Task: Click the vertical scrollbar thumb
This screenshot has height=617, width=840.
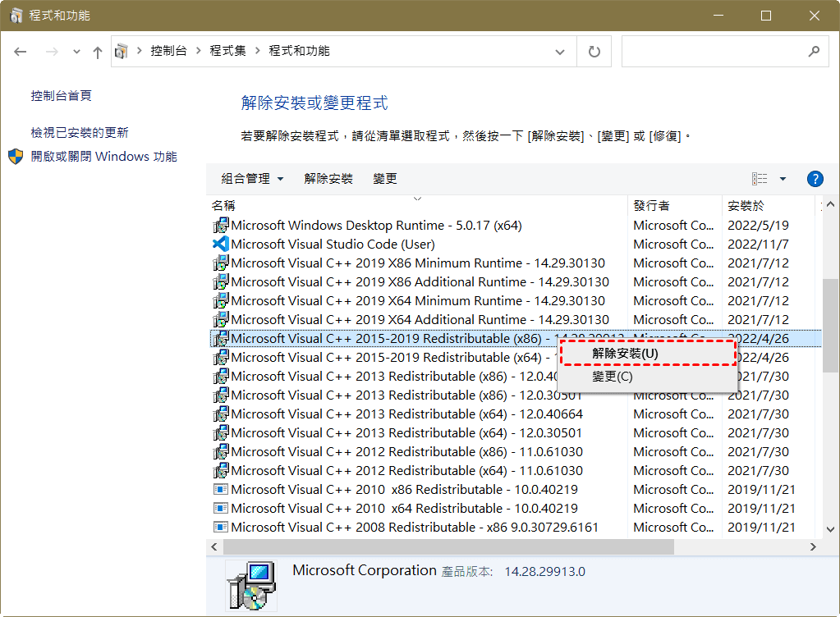Action: point(830,325)
